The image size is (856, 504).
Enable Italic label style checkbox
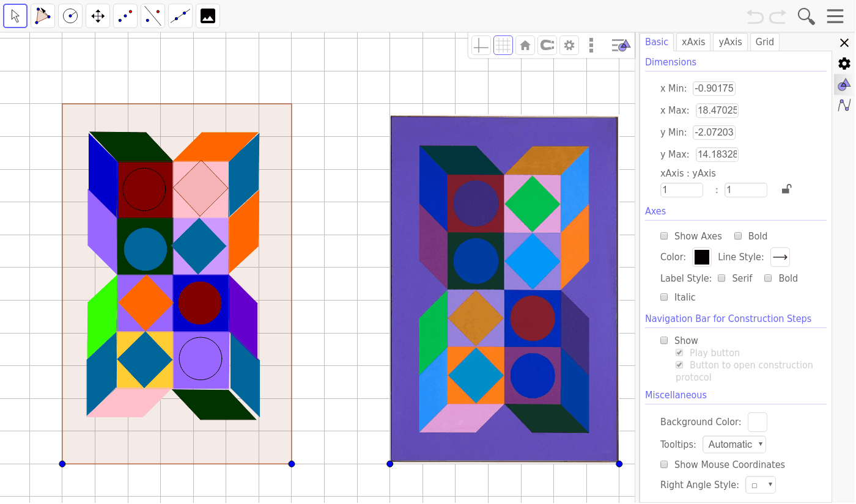click(664, 297)
